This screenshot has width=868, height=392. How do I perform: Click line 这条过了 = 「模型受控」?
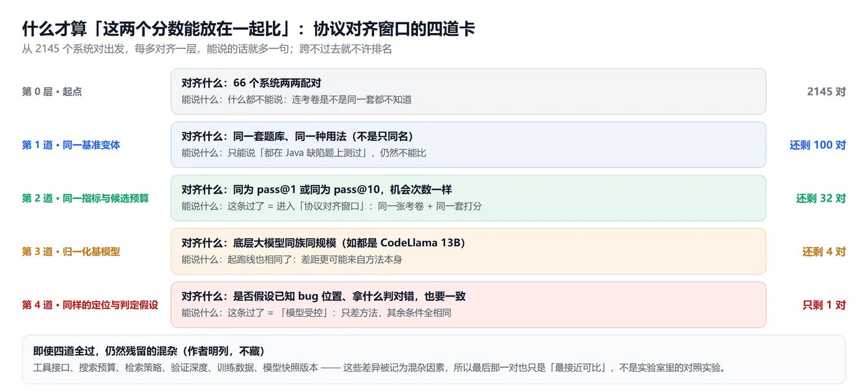point(316,313)
